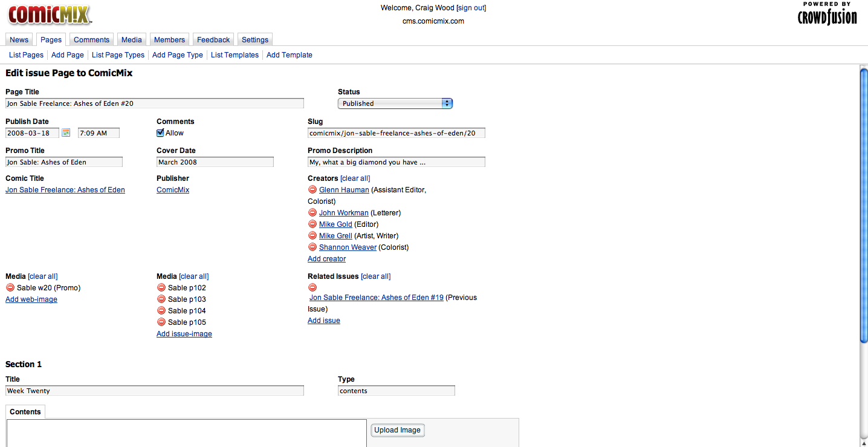Go to List Pages
Screen dimensions: 868x447
(26, 55)
